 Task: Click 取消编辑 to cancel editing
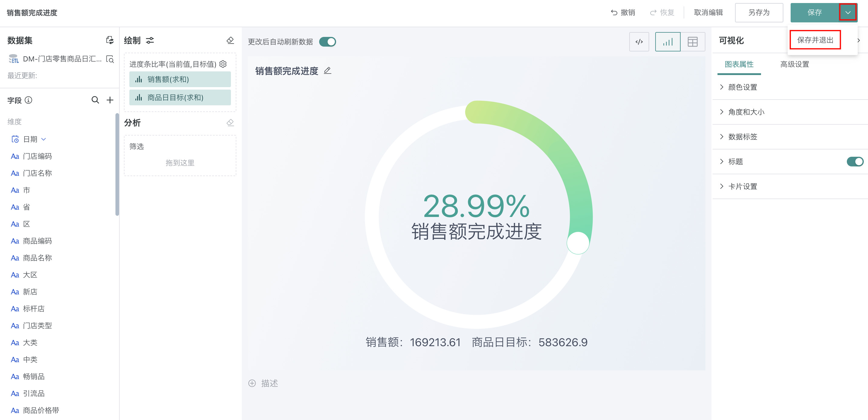coord(708,12)
